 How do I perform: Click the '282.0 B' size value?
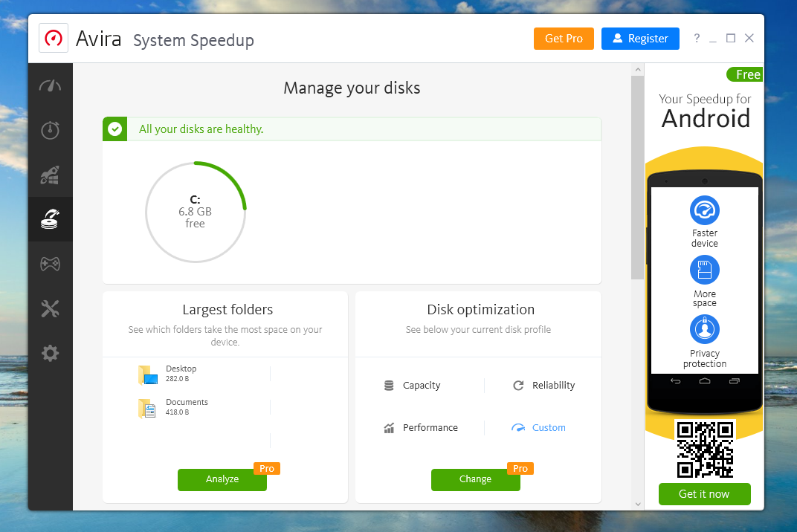(x=178, y=379)
